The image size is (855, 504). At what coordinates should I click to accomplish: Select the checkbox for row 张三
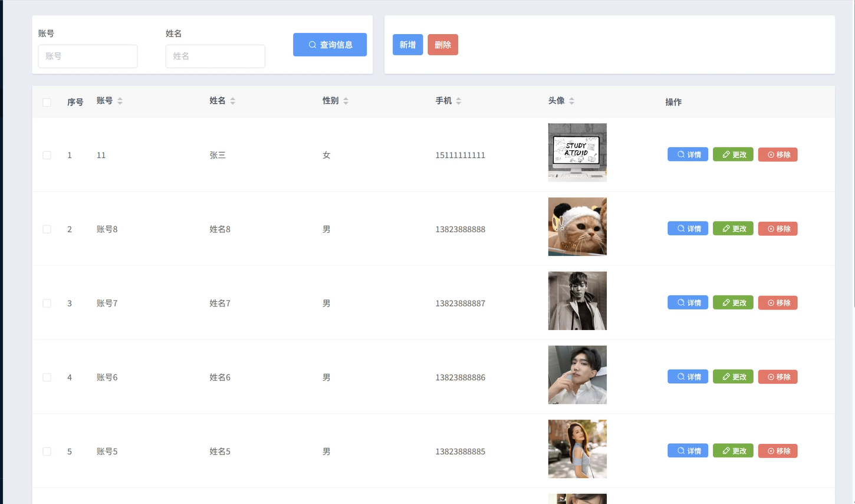pyautogui.click(x=47, y=155)
